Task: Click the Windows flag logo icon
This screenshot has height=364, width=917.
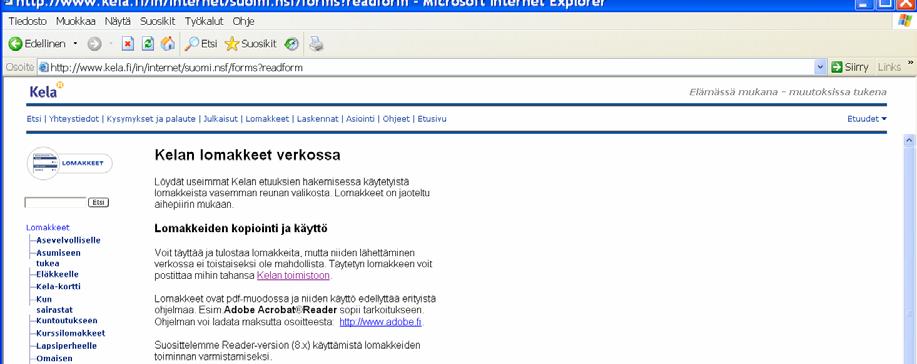Action: click(904, 20)
